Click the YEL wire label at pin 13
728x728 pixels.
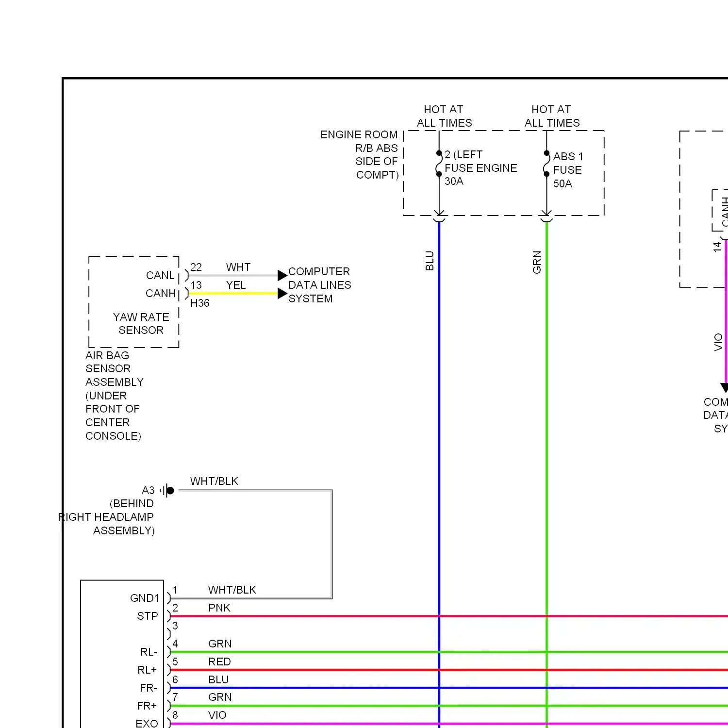point(236,285)
